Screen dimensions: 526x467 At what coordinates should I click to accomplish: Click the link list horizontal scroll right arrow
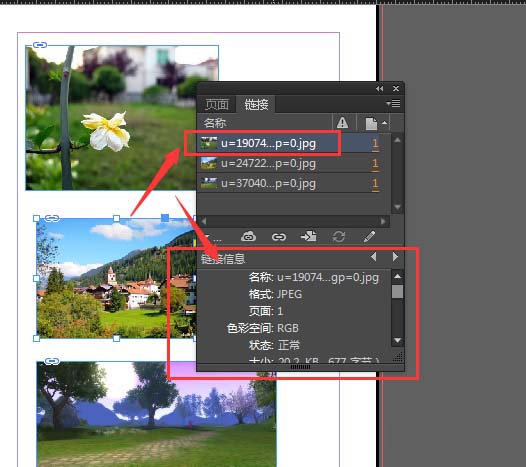[x=383, y=221]
